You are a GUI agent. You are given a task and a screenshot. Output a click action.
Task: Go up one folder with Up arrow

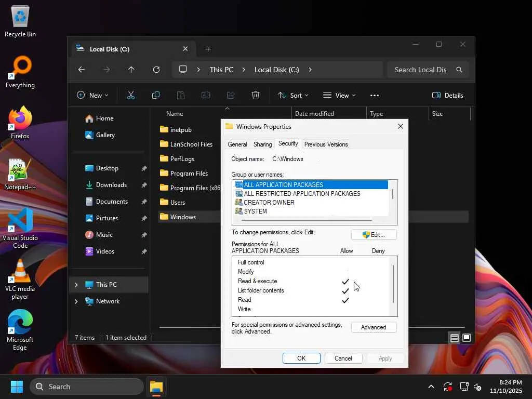(x=131, y=70)
